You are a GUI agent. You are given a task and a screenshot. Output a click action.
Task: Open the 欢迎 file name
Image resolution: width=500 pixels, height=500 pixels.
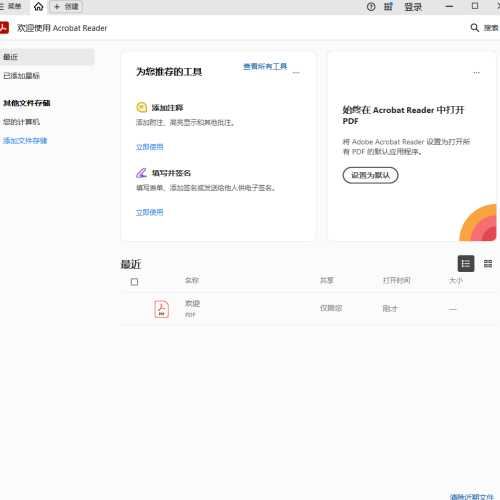tap(193, 304)
